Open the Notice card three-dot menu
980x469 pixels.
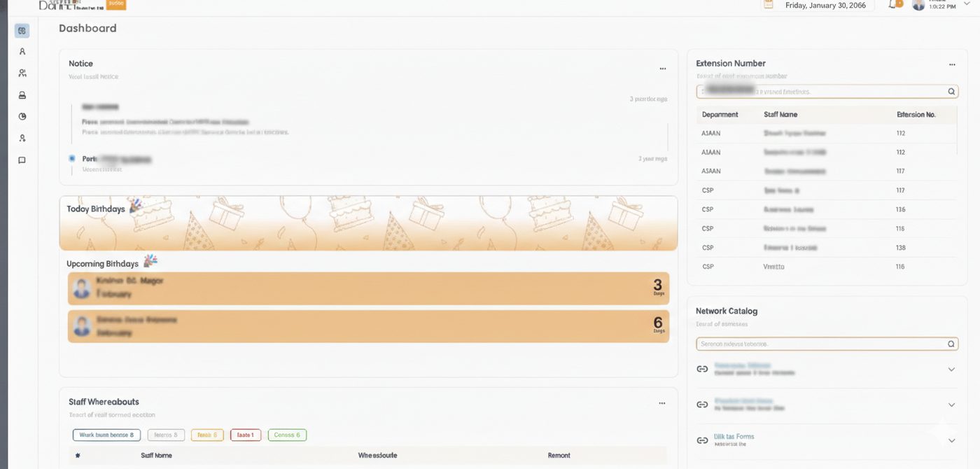coord(662,69)
